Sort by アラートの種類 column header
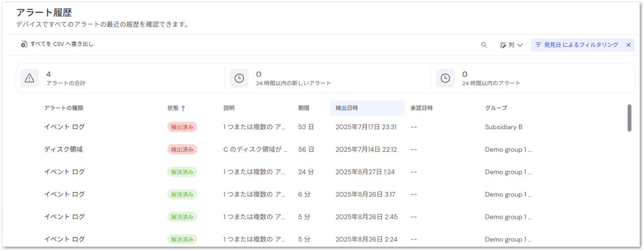 click(63, 108)
